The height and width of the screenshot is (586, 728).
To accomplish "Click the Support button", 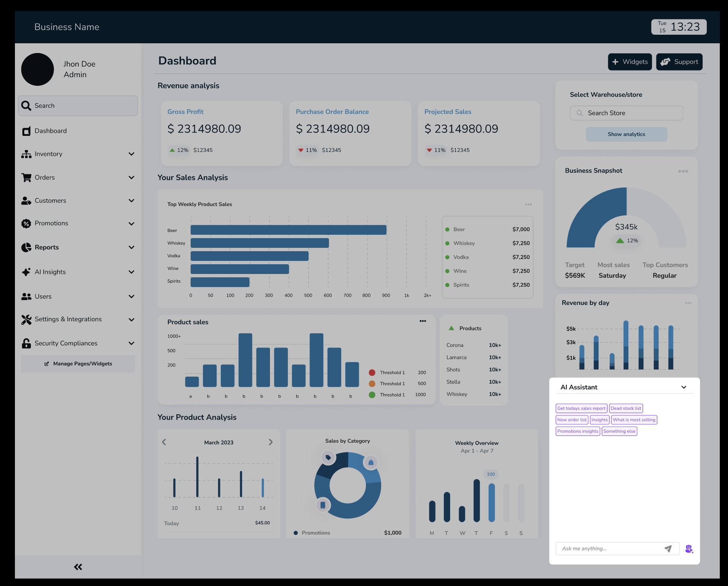I will point(679,62).
